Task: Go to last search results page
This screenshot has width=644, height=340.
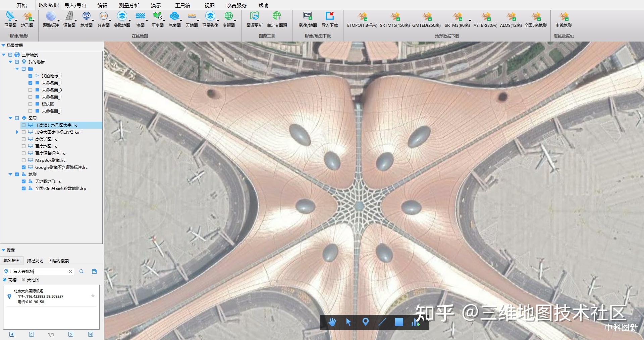Action: click(x=91, y=334)
